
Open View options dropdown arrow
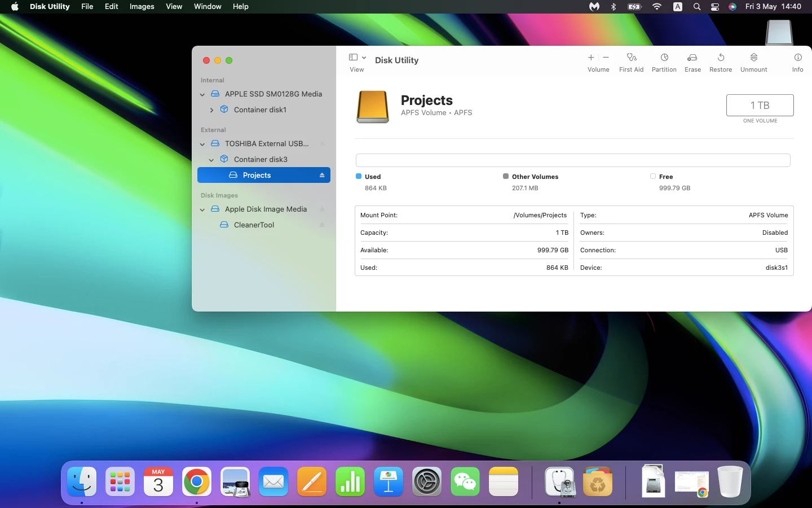click(364, 58)
